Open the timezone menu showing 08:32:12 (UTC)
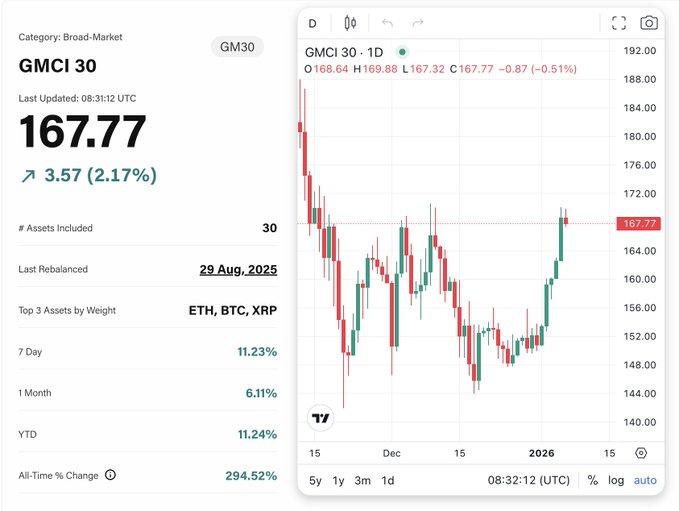679x511 pixels. click(528, 480)
